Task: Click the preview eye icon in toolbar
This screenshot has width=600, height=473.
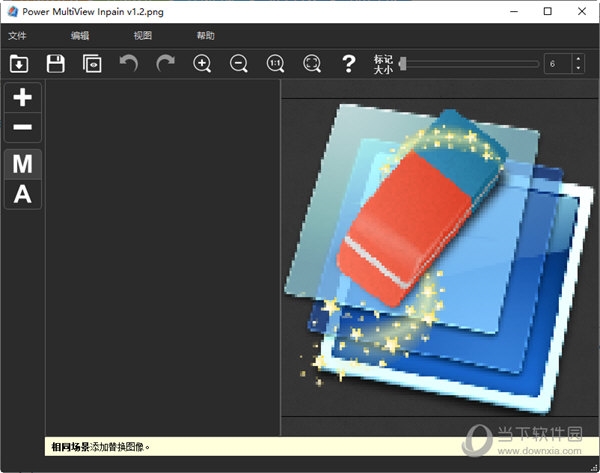Action: (92, 64)
